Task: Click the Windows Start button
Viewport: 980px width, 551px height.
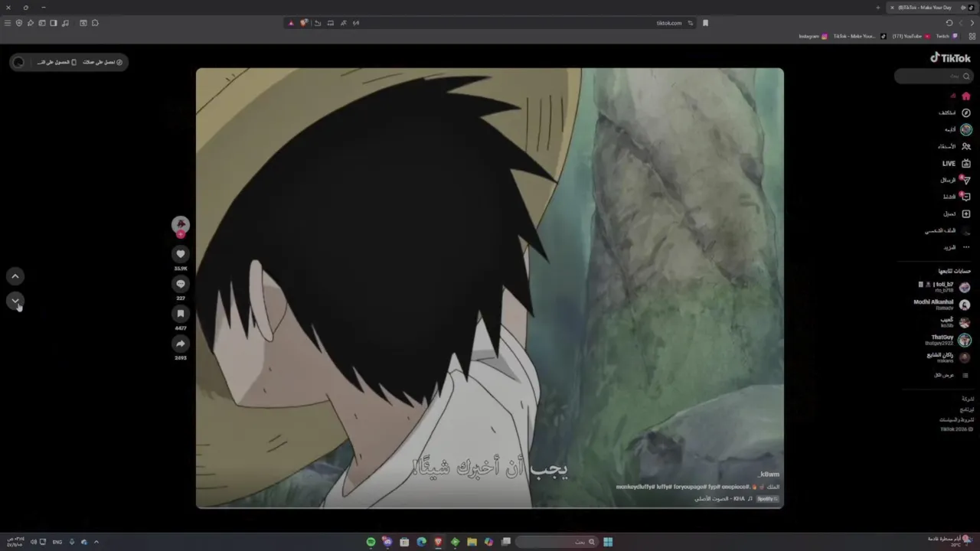Action: 607,542
